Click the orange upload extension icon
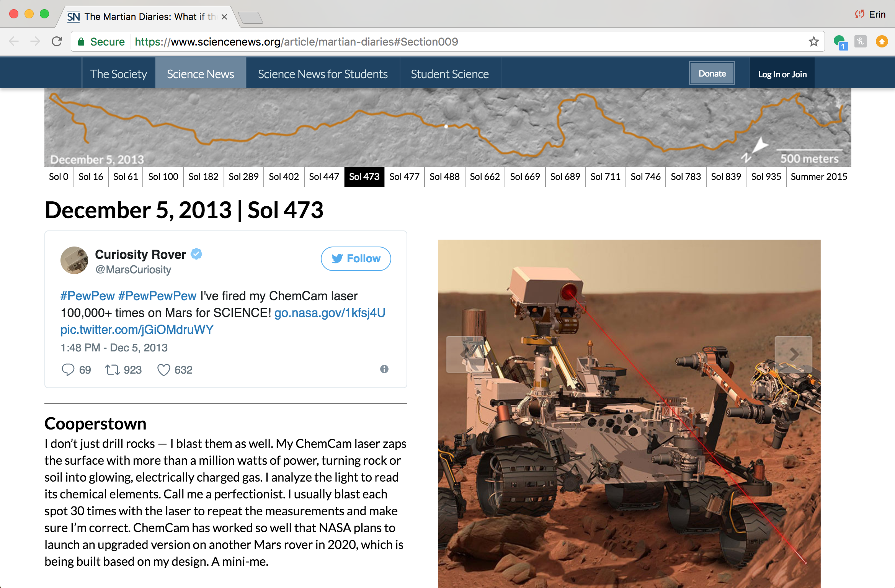 click(882, 41)
